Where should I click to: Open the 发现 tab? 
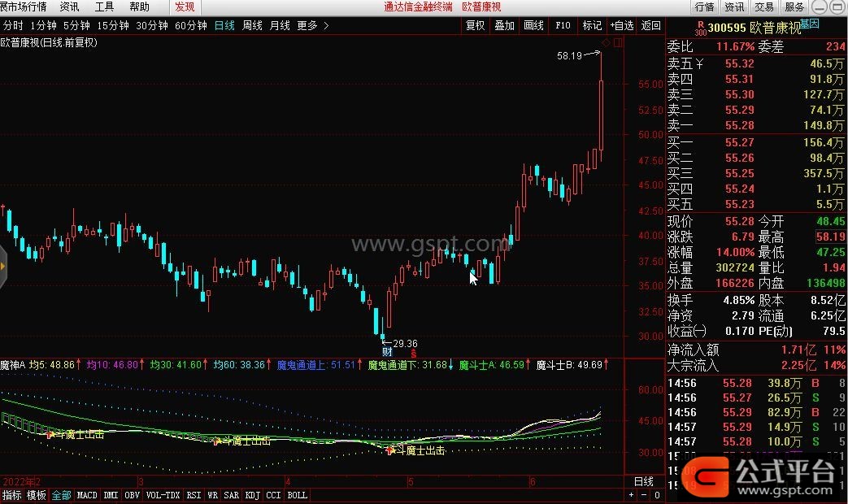[x=185, y=7]
